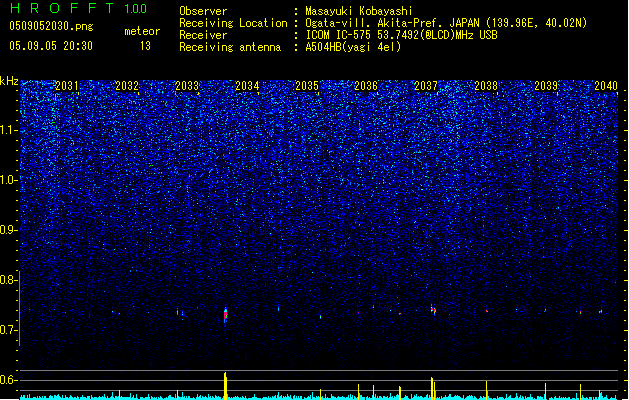This screenshot has height=400, width=629.
Task: Click the meteor count label
Action: coord(142,31)
